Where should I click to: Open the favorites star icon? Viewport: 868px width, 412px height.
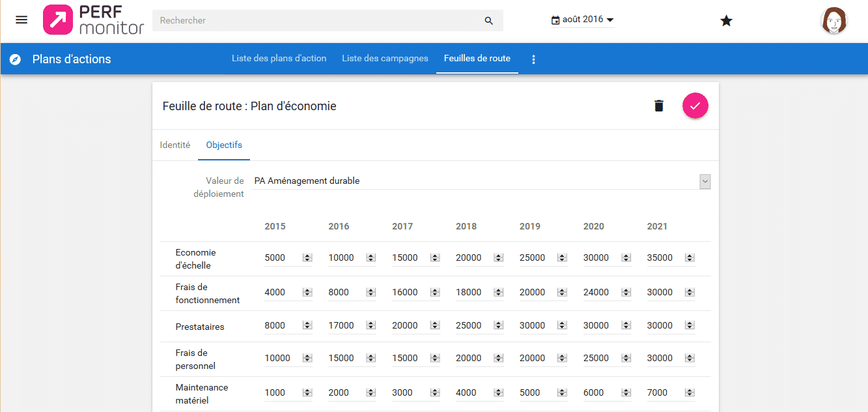pyautogui.click(x=726, y=21)
